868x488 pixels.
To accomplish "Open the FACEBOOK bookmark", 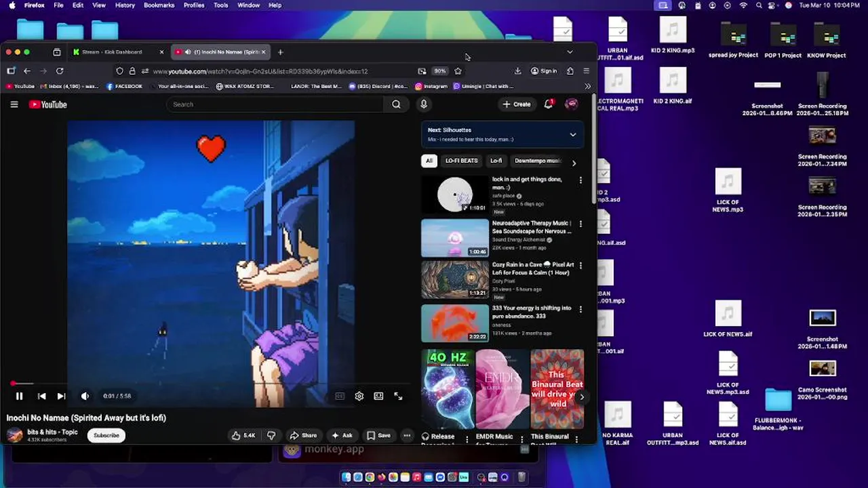I will 124,86.
